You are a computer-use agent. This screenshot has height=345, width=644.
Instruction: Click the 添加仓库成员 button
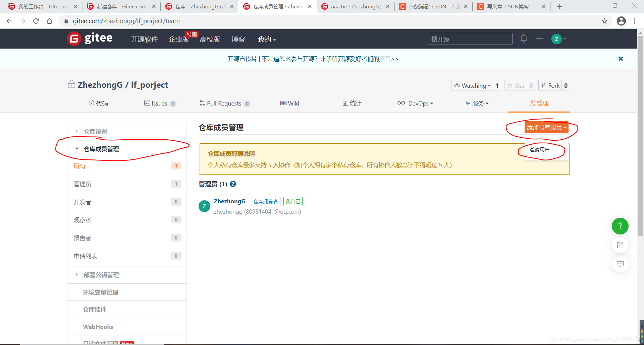546,127
